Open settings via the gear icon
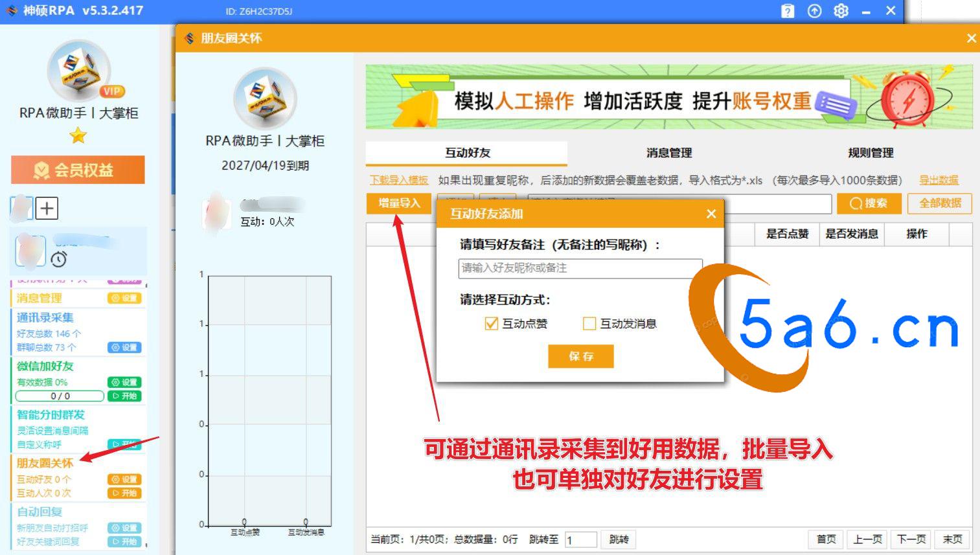 841,11
